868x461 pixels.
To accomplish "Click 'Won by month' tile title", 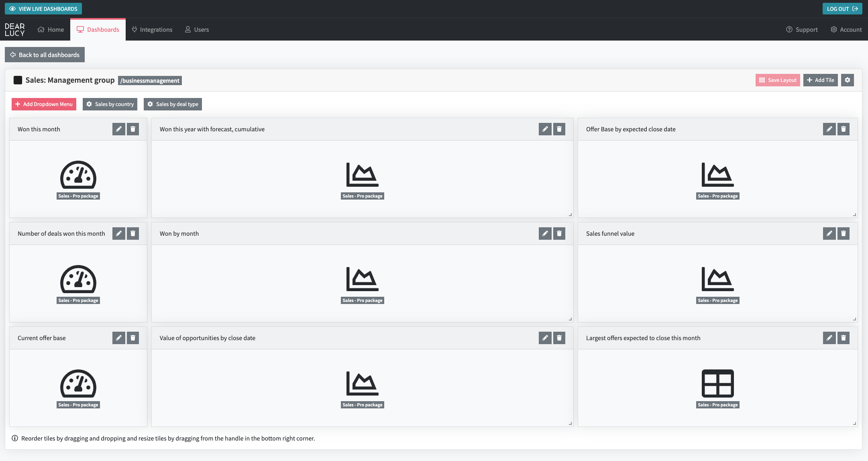I will pyautogui.click(x=179, y=233).
